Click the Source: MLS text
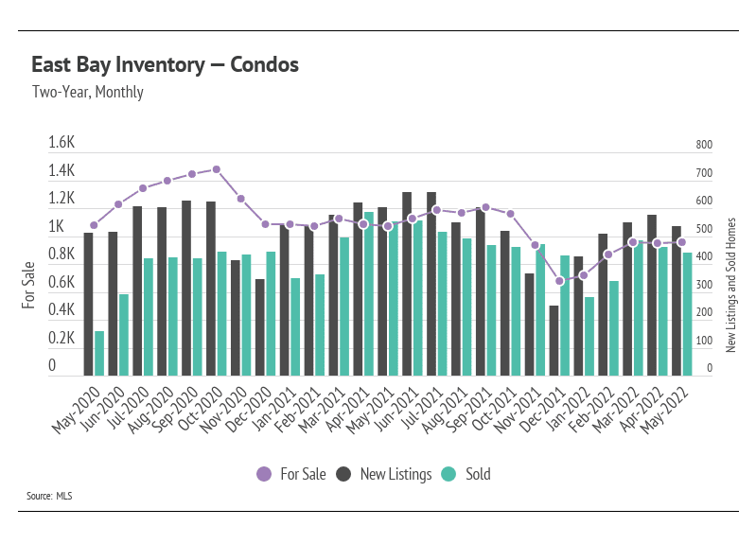This screenshot has width=756, height=544. coord(49,496)
